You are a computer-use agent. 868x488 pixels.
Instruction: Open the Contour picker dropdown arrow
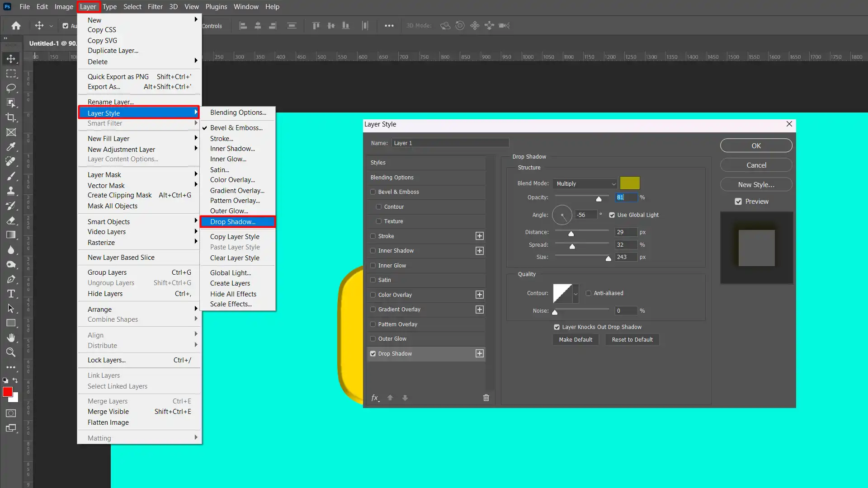[x=576, y=294]
